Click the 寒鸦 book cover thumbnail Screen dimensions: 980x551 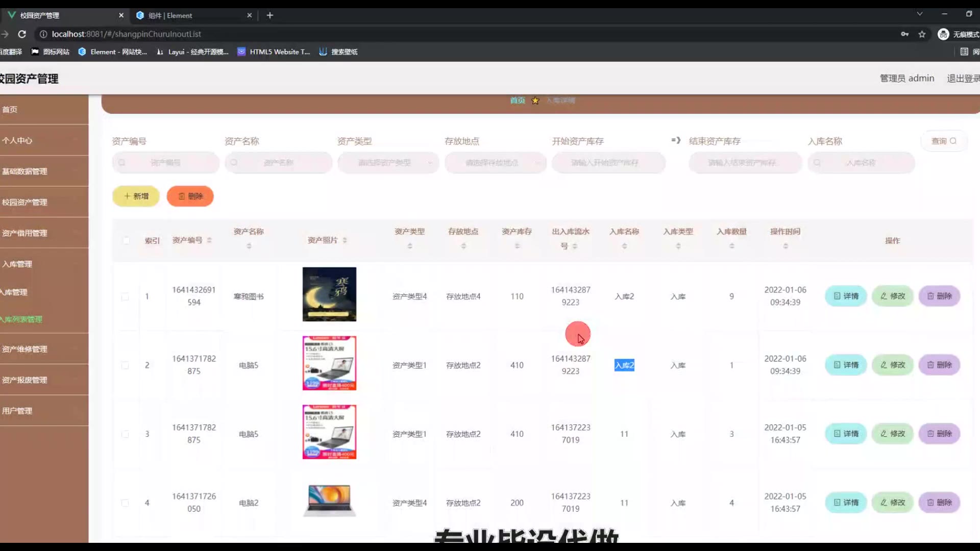(329, 294)
